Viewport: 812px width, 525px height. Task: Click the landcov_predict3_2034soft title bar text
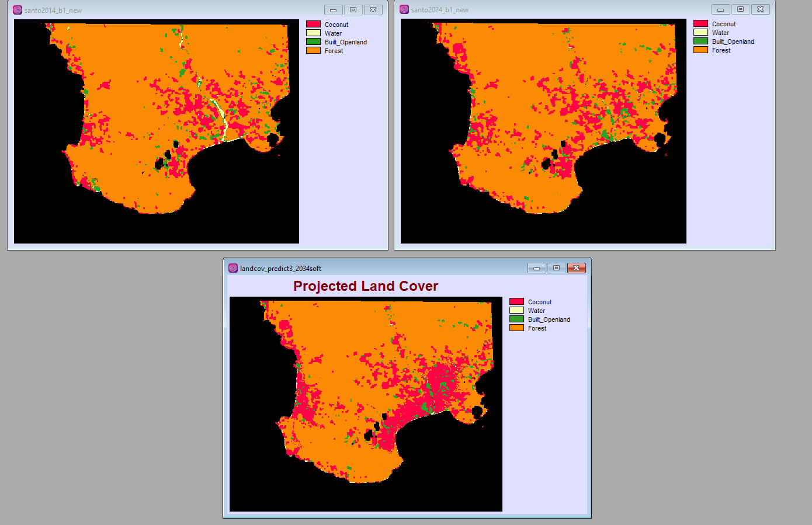[281, 269]
